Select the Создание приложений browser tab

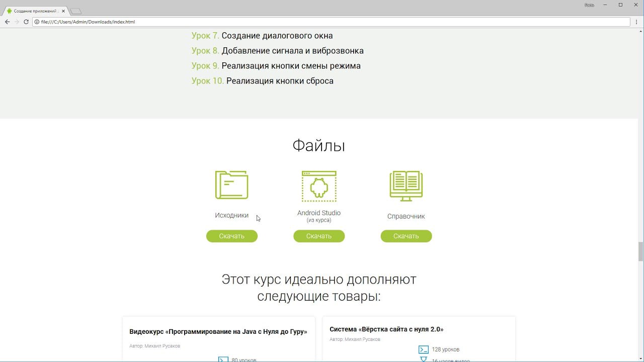click(36, 11)
